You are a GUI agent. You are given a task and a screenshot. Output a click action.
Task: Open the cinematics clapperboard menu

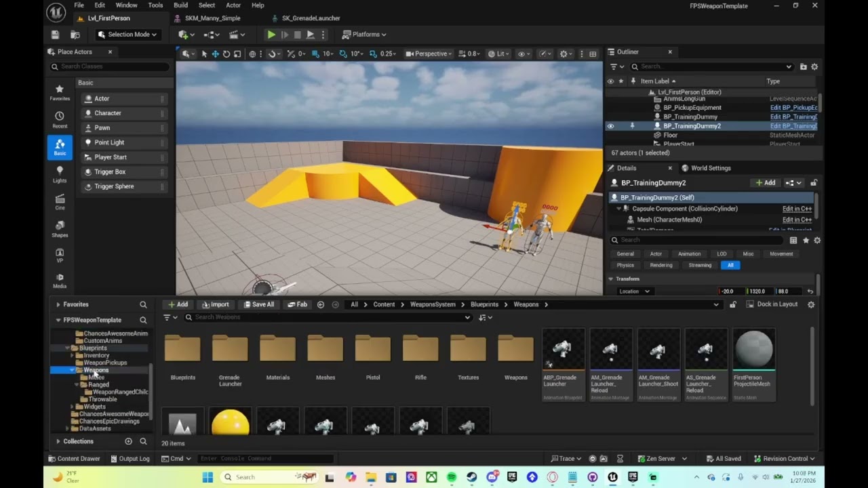click(x=237, y=35)
